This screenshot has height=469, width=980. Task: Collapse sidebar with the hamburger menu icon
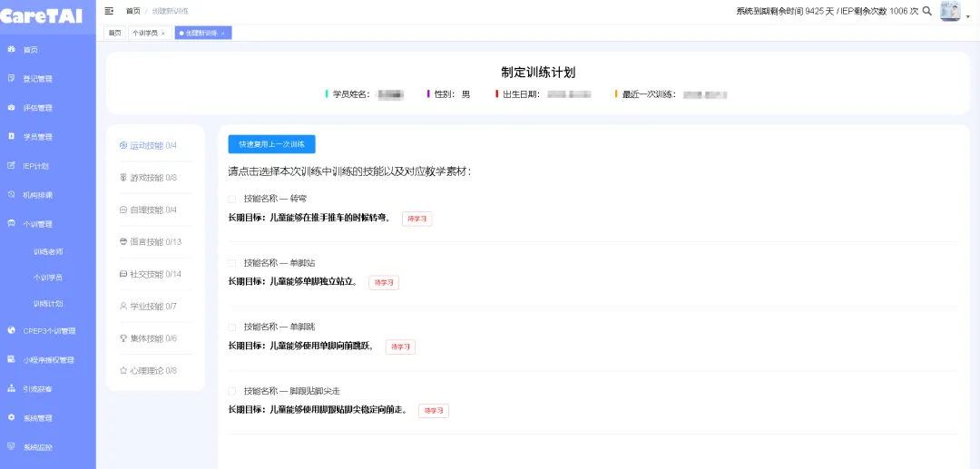point(110,11)
